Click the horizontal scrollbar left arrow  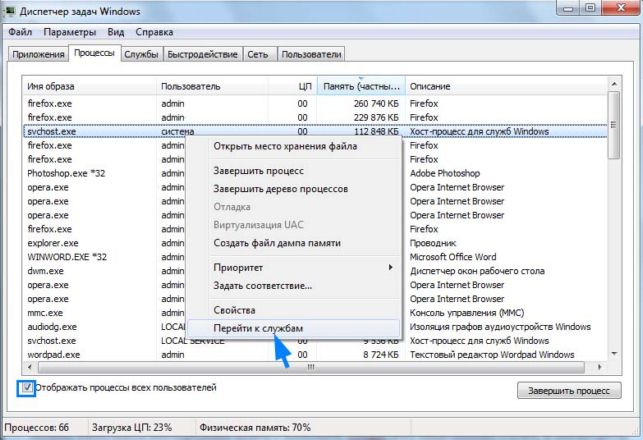click(30, 367)
